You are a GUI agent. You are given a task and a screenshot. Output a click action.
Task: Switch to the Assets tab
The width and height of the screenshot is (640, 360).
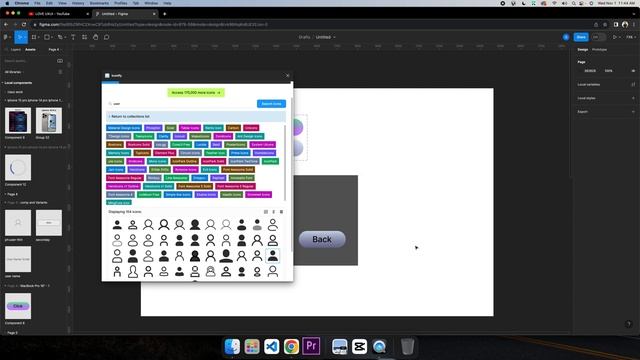[30, 49]
